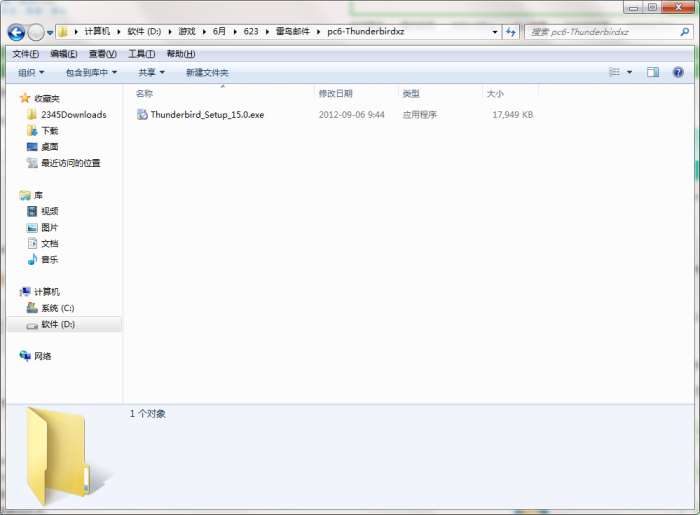
Task: Click the 新建文件夹 button
Action: pos(207,72)
